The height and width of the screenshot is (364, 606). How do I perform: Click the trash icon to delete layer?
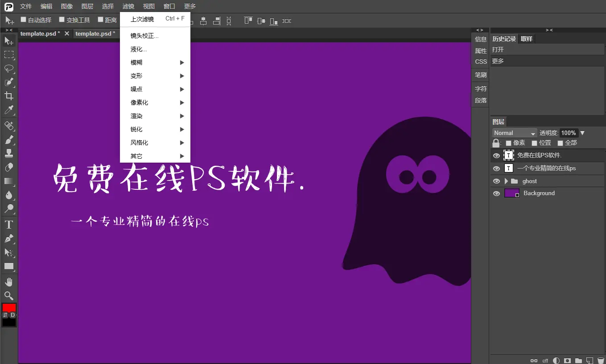tap(601, 360)
